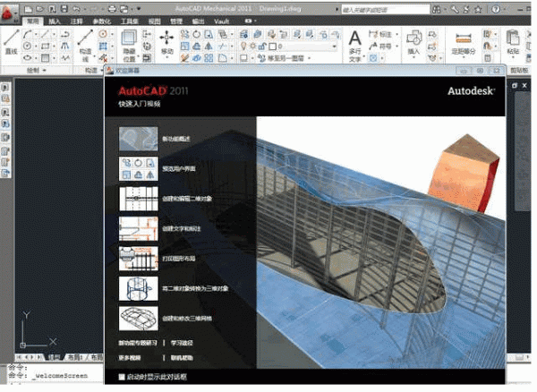Switch to the View (视图) ribbon tab
Screen dimensions: 537x392
point(155,21)
